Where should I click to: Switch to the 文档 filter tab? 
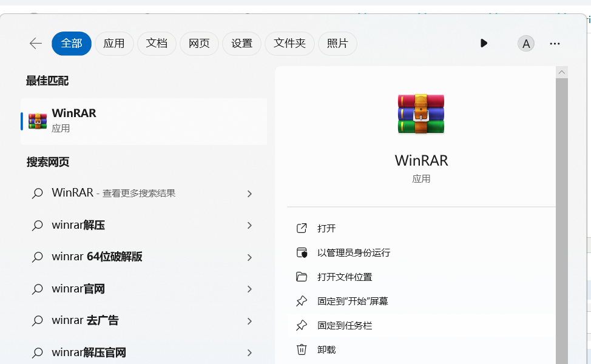click(157, 43)
